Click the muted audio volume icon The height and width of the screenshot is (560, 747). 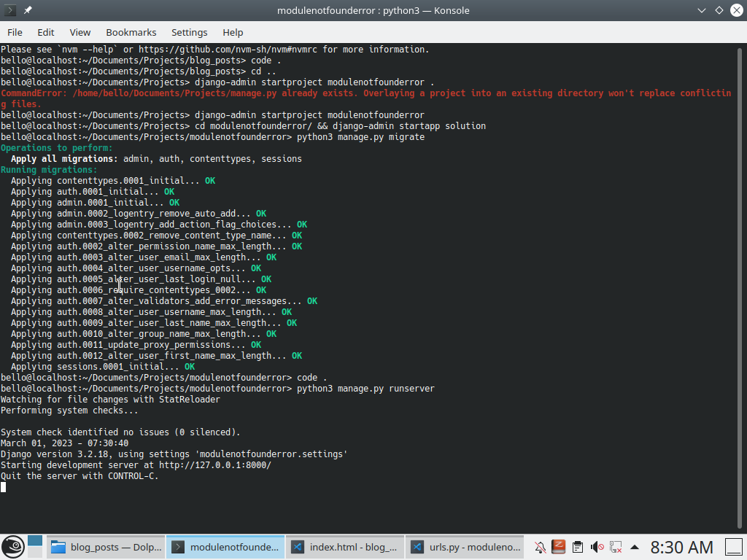[x=597, y=547]
